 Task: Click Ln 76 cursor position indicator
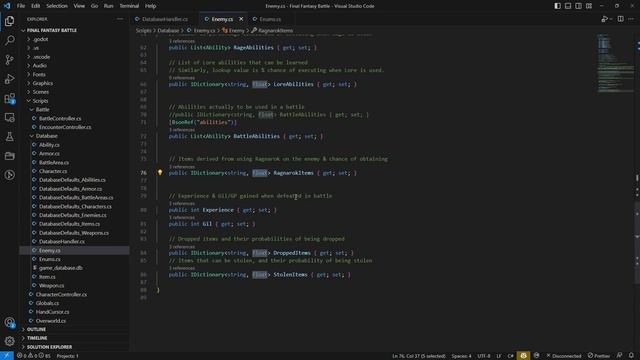click(x=419, y=356)
